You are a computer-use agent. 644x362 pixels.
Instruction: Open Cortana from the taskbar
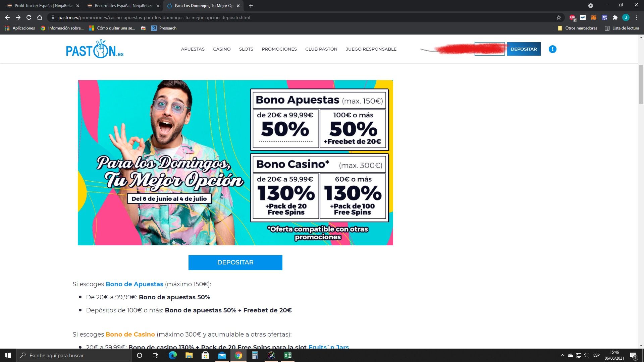[140, 355]
